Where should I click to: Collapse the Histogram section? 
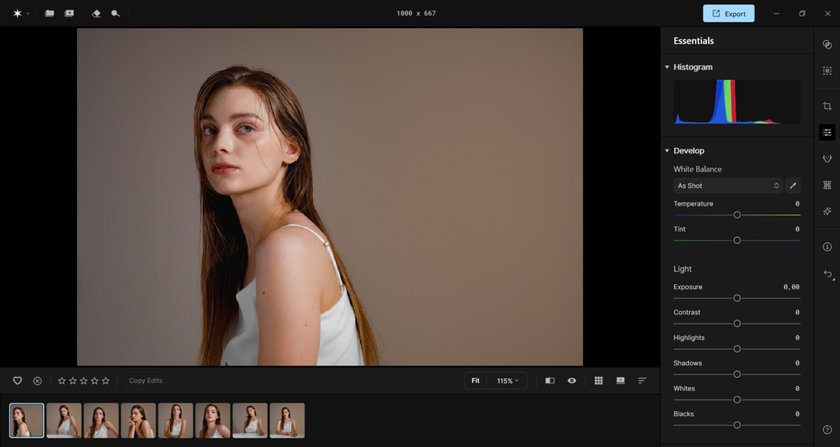pyautogui.click(x=667, y=67)
